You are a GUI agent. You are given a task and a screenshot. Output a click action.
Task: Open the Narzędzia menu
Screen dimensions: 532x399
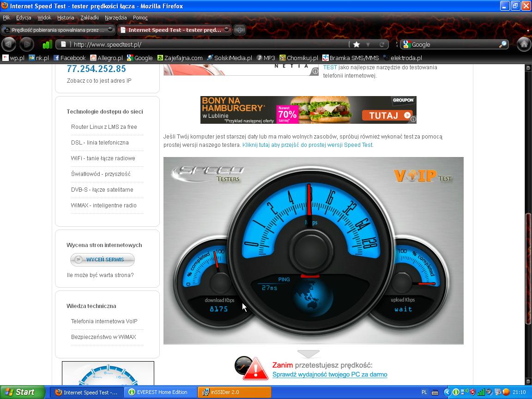click(116, 18)
